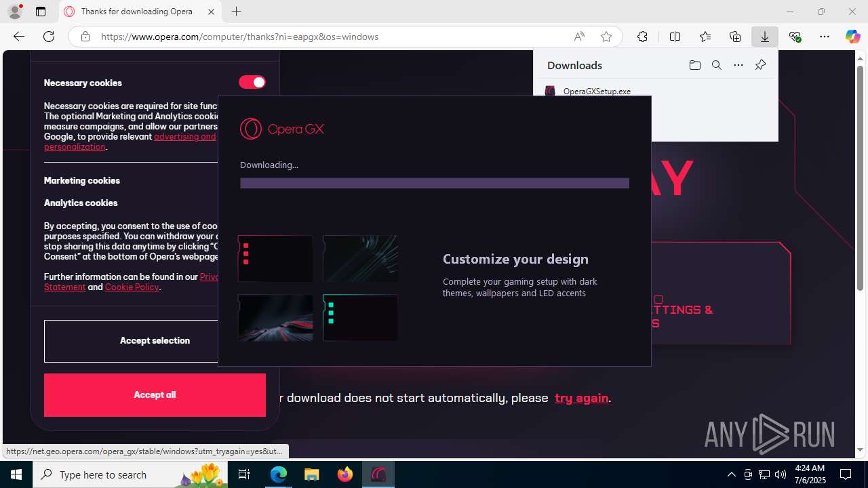Go back to the previous page
Viewport: 868px width, 488px height.
[x=19, y=37]
